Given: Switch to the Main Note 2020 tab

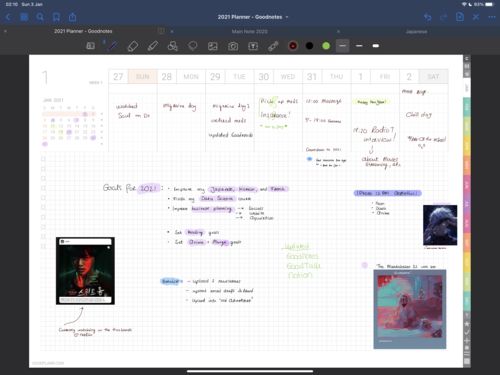Looking at the screenshot, I should 250,31.
